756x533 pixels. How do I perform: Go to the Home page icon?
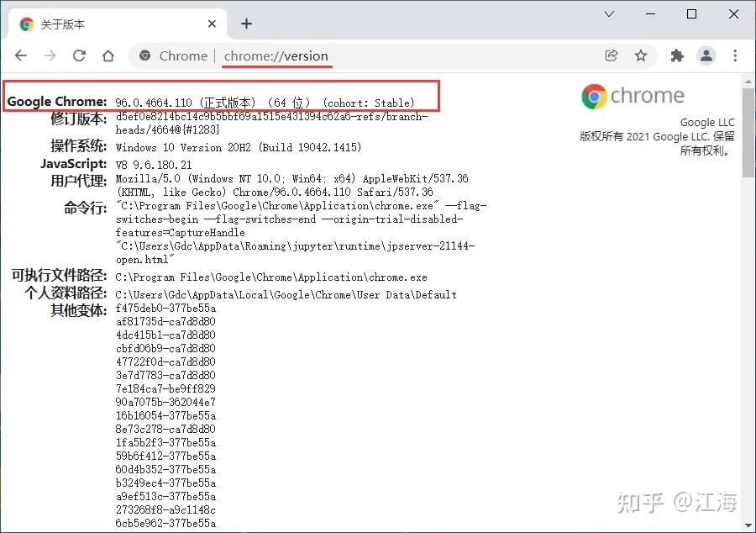tap(108, 55)
